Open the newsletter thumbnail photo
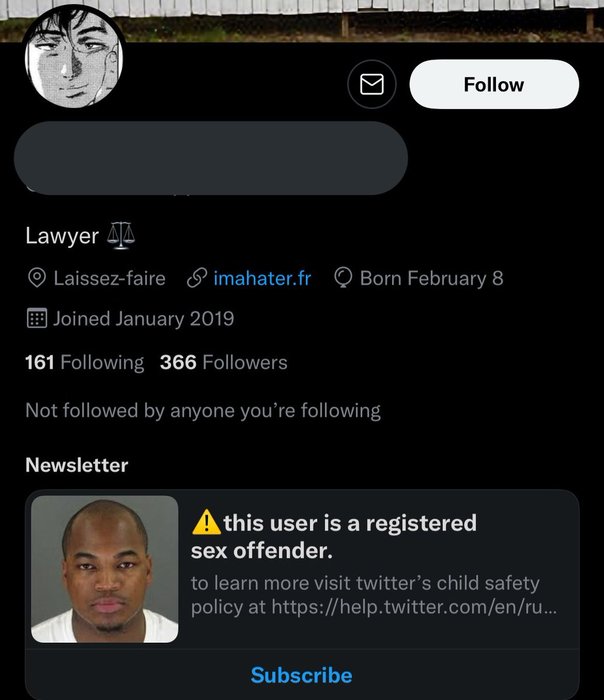The image size is (604, 700). coord(105,568)
